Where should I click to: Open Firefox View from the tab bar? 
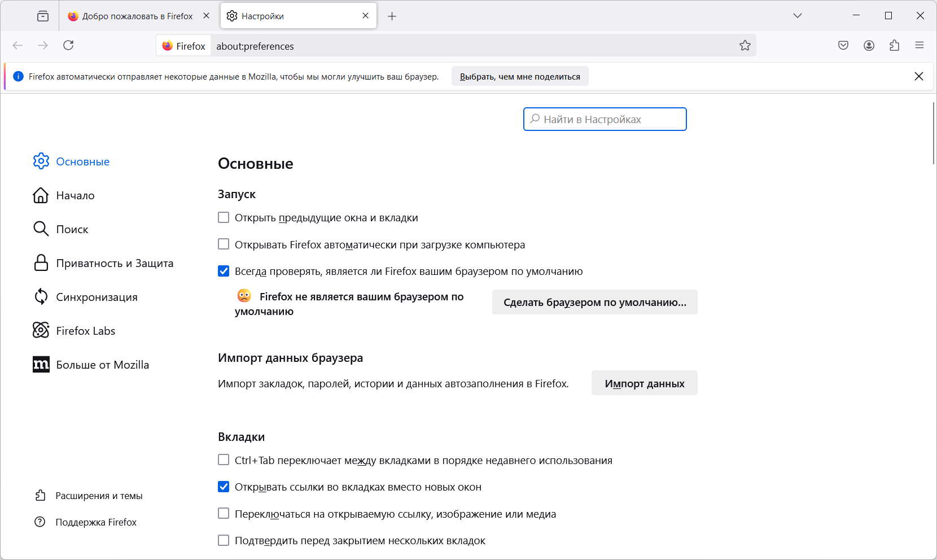tap(43, 16)
